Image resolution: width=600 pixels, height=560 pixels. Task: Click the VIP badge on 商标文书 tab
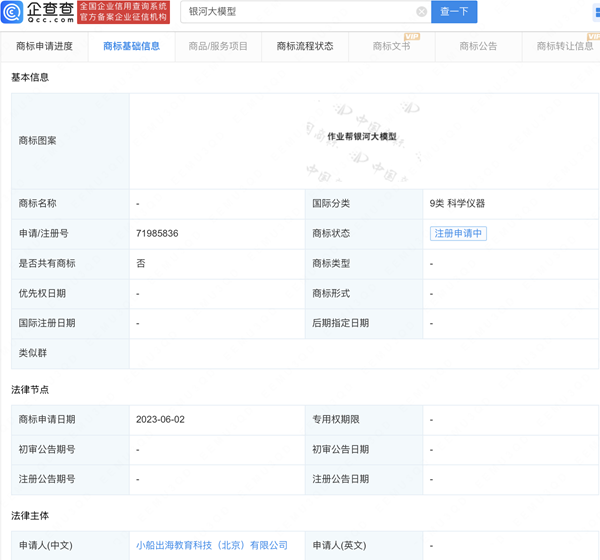[413, 37]
